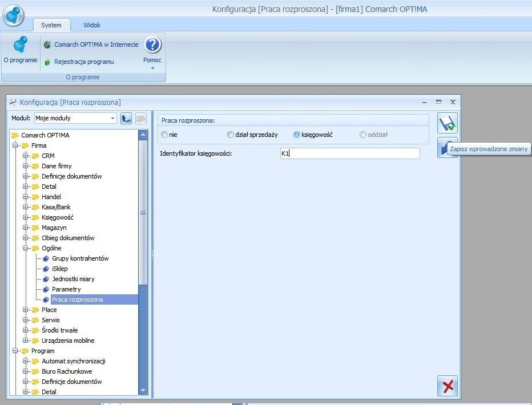Screen dimensions: 532x405
Task: Select the Obieg dokumentów tree item
Action: tap(68, 238)
